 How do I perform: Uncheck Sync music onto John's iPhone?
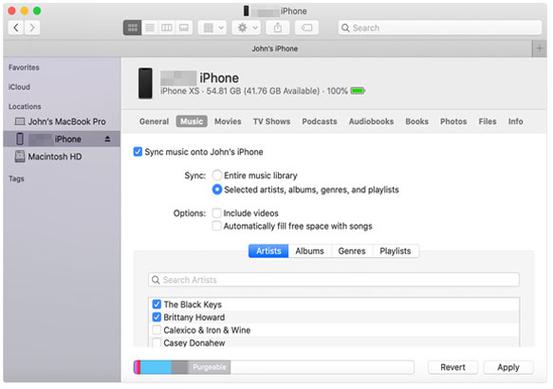point(138,152)
